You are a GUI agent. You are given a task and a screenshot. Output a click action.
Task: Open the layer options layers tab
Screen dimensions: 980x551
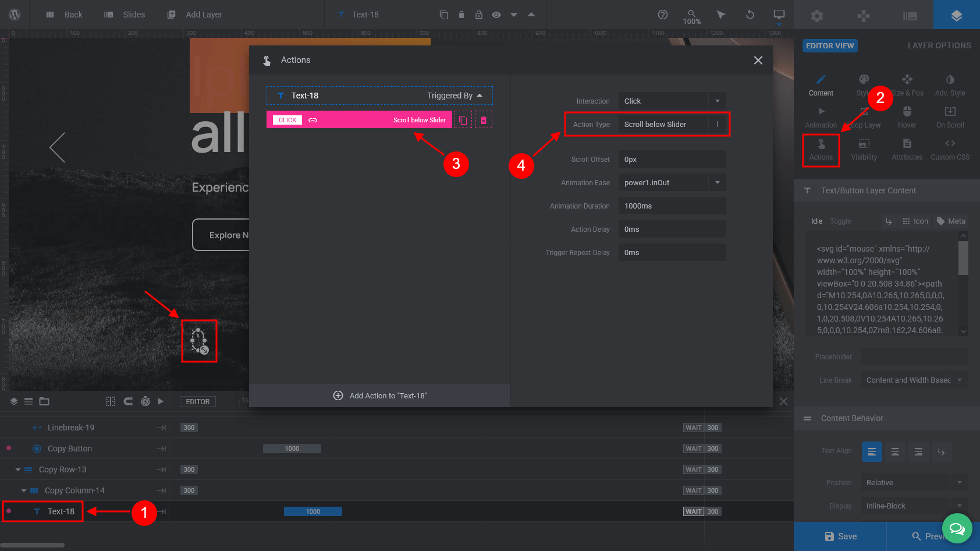[x=957, y=16]
